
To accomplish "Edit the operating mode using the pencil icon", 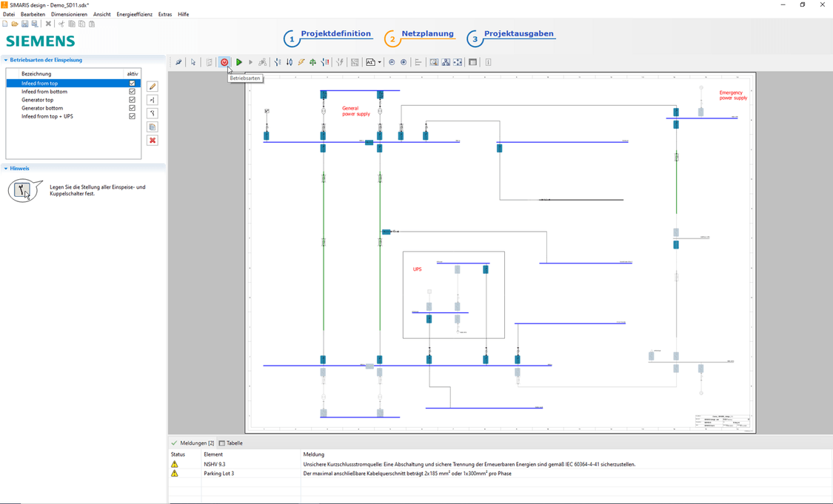I will (x=152, y=86).
